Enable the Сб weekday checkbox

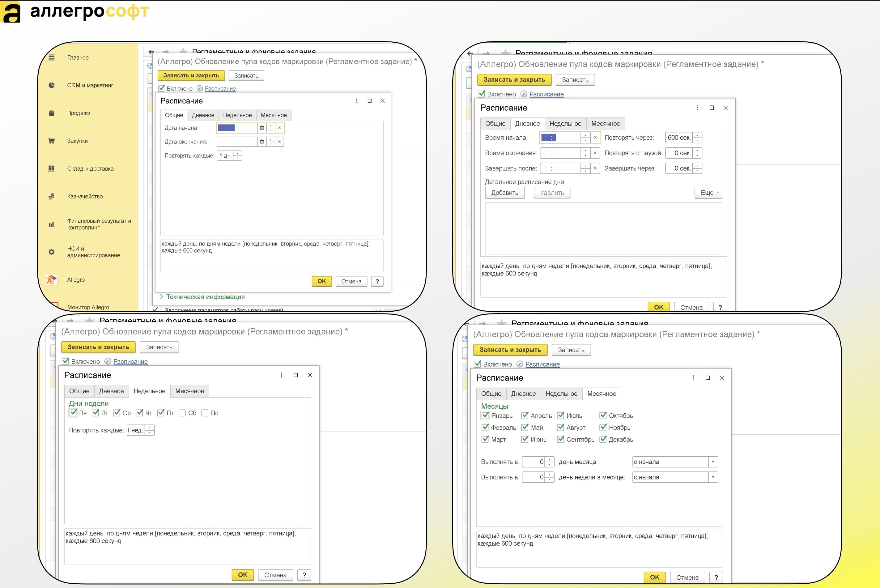tap(182, 413)
